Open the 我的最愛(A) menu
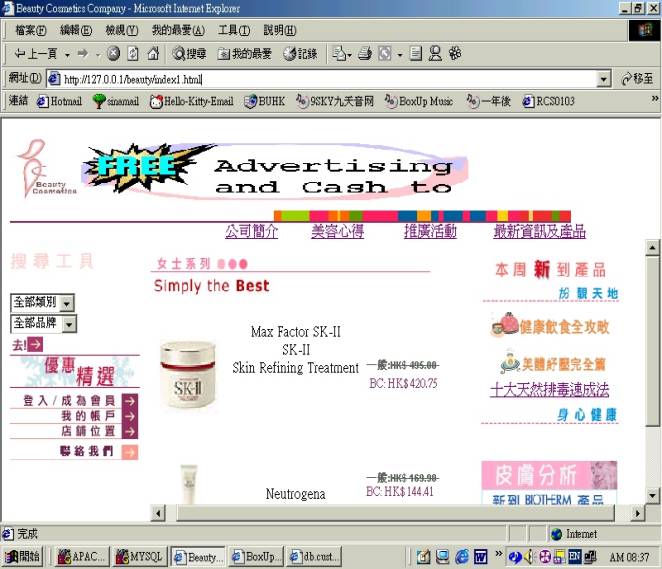 178,30
